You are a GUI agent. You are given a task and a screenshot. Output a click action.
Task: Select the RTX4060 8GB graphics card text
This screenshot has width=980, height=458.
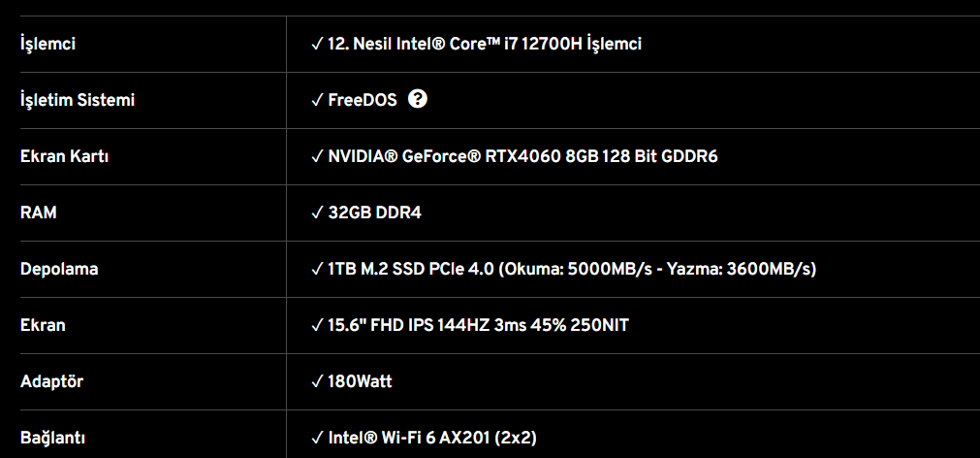[x=522, y=156]
